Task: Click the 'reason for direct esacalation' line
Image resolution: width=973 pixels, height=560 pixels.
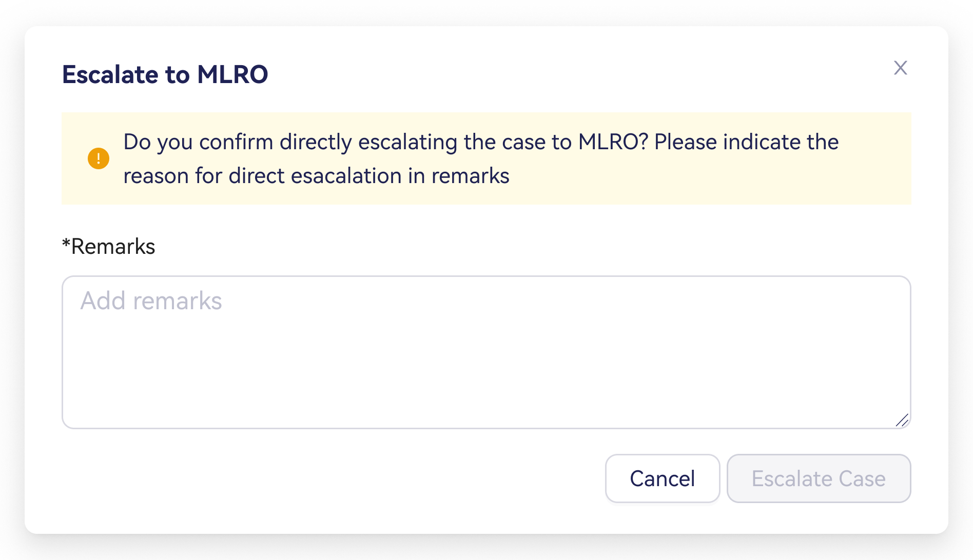Action: (x=316, y=176)
